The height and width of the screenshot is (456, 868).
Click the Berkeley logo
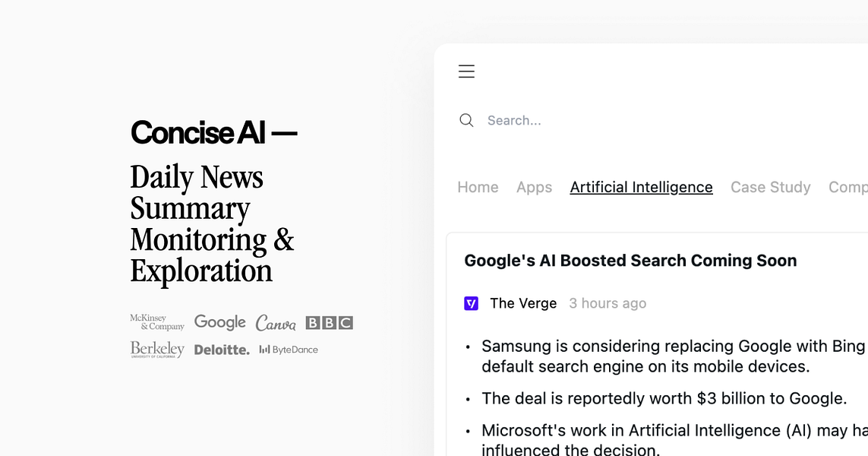coord(157,350)
